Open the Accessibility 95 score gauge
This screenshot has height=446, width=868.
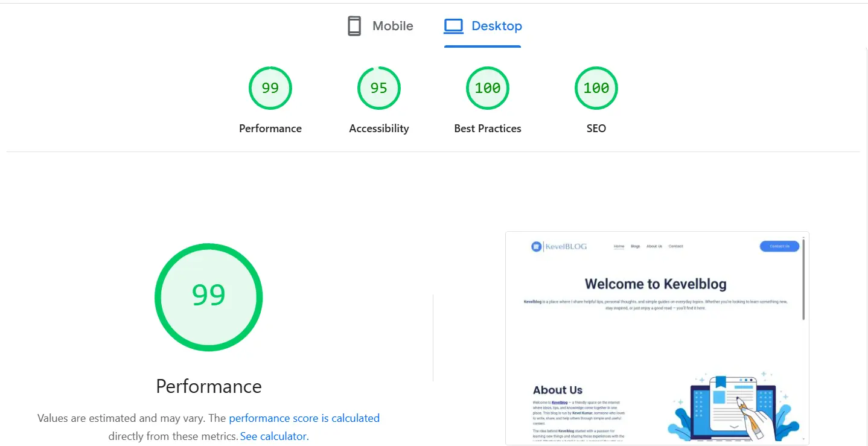pyautogui.click(x=379, y=88)
